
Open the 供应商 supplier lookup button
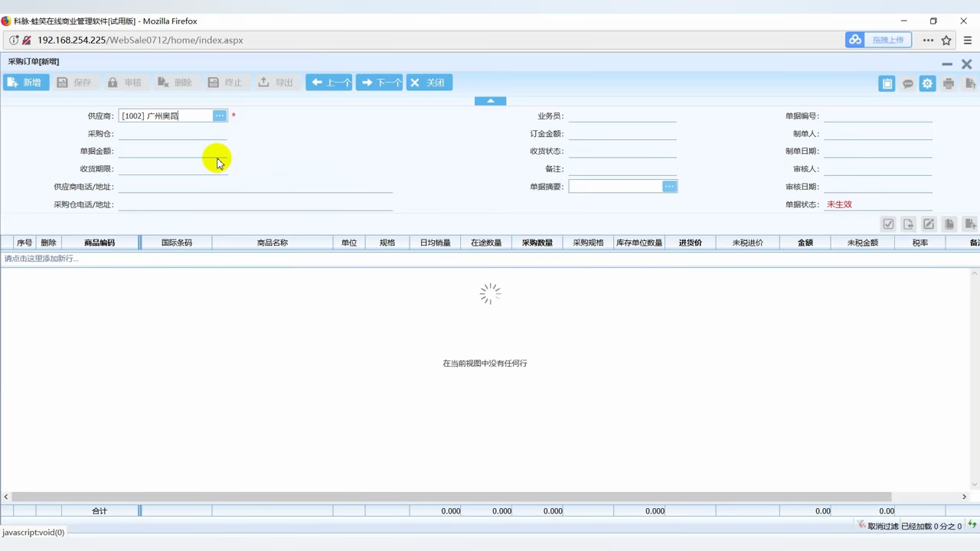[220, 116]
